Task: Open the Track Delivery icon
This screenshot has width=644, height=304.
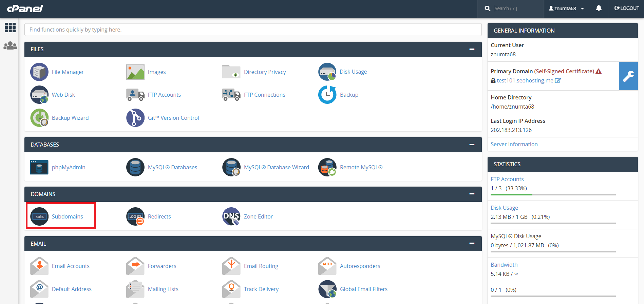Action: 231,289
